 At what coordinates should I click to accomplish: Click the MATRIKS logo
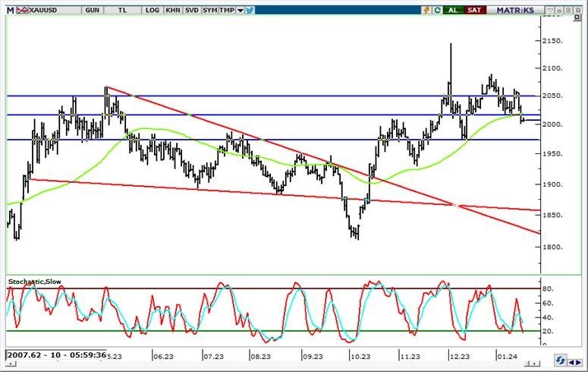(x=516, y=10)
